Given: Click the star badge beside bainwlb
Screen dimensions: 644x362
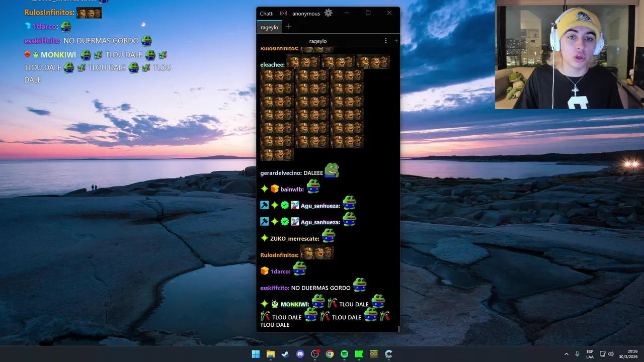Looking at the screenshot, I should tap(264, 189).
